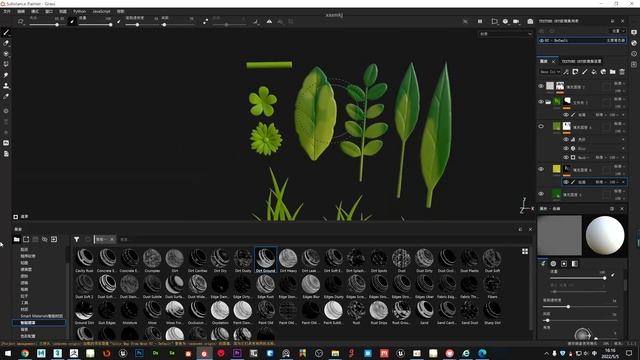Toggle visibility of the Blur filter effect
Viewport: 640px width, 360px height.
(x=566, y=148)
